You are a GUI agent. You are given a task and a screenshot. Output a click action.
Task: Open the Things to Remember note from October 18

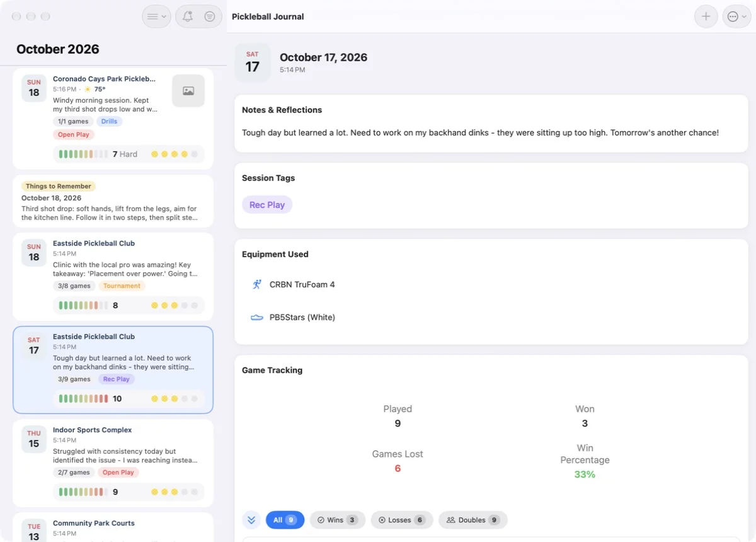click(x=113, y=202)
